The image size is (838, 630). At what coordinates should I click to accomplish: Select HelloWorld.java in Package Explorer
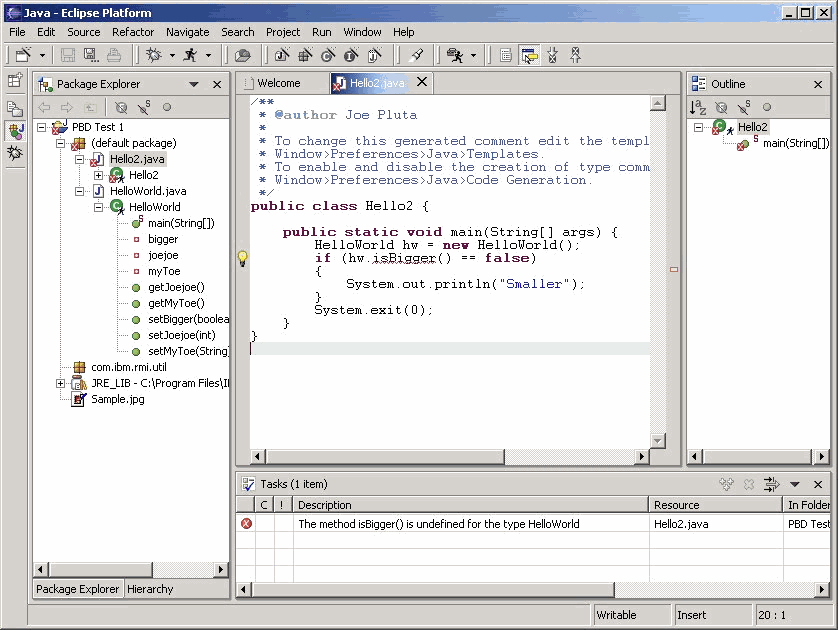click(148, 191)
